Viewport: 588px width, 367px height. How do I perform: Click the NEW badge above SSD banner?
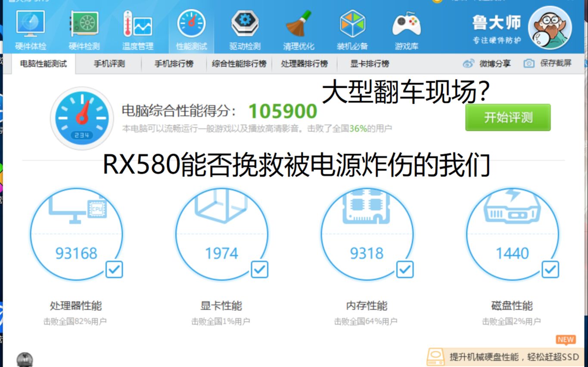[566, 339]
